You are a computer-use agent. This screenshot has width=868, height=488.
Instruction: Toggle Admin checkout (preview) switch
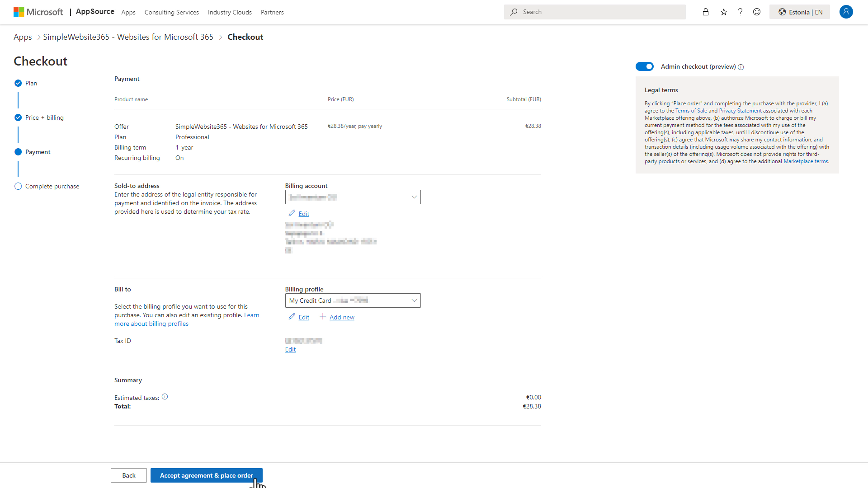pyautogui.click(x=645, y=66)
